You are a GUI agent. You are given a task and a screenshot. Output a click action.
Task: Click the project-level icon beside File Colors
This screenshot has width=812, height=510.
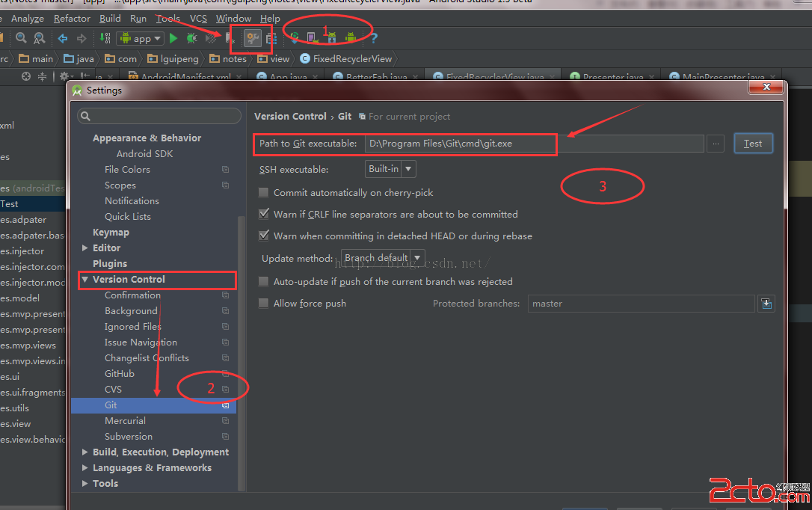tap(225, 169)
